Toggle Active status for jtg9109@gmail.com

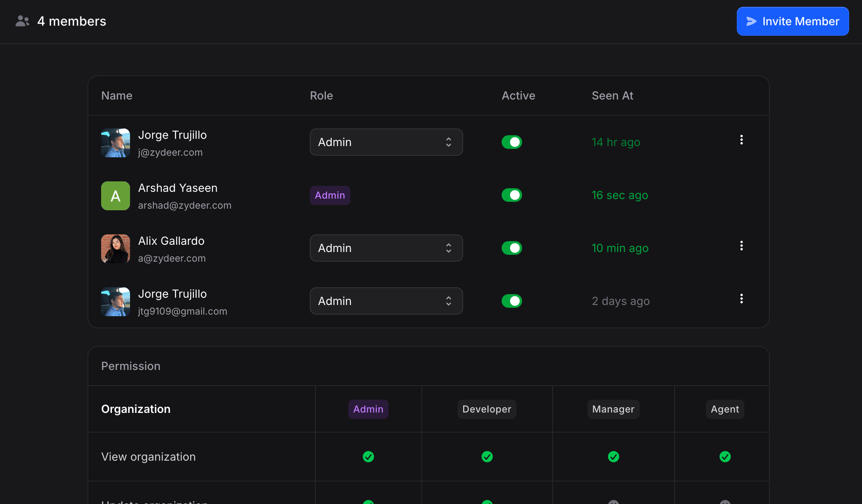click(512, 301)
